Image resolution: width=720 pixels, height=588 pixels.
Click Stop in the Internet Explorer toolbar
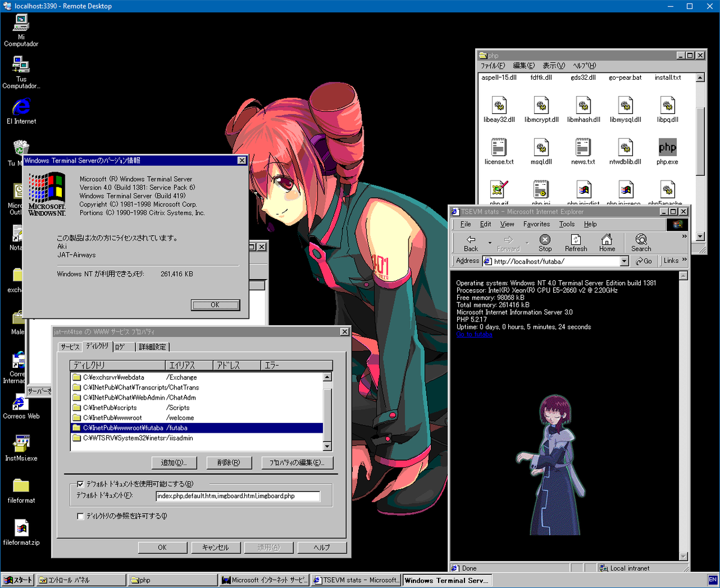pyautogui.click(x=545, y=243)
